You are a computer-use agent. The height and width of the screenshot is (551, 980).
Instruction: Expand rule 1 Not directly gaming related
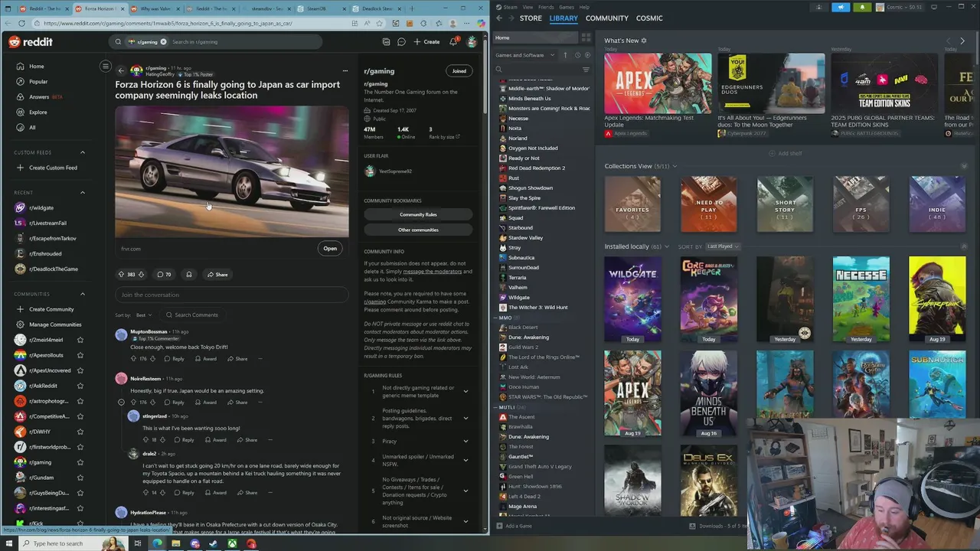coord(465,391)
